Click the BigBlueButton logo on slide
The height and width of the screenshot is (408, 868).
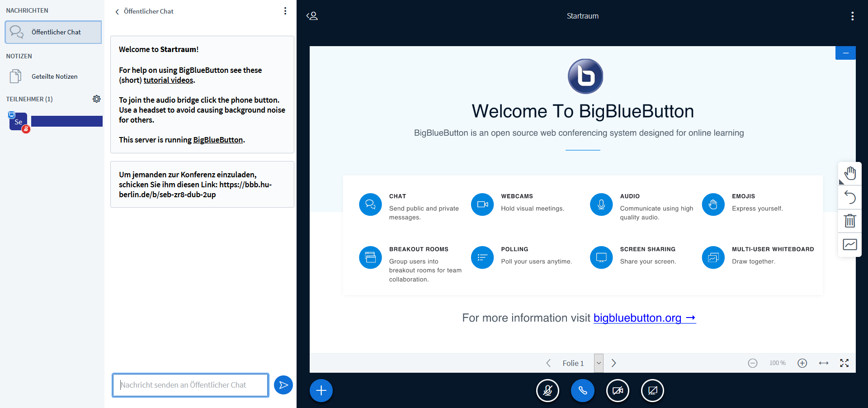point(585,76)
